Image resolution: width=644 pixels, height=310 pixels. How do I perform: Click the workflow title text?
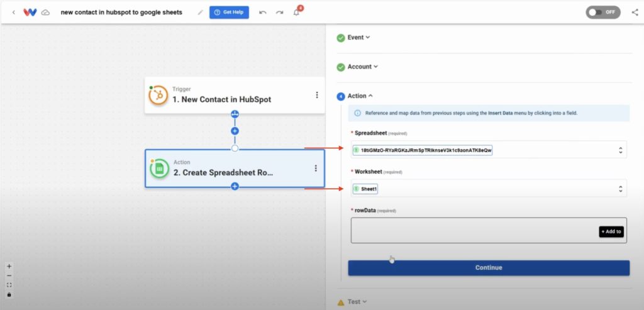[121, 13]
